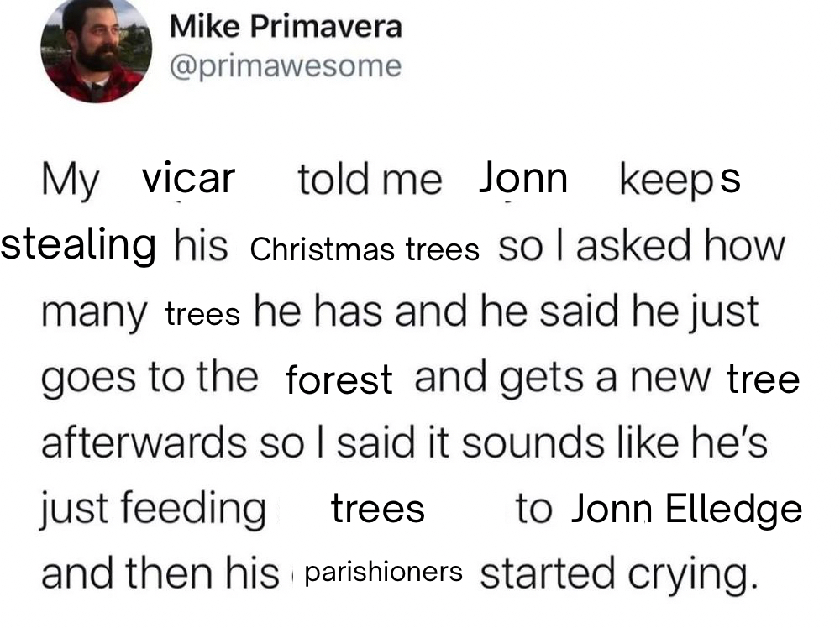840x628 pixels.
Task: Click the word "forest" in the tweet
Action: click(339, 379)
